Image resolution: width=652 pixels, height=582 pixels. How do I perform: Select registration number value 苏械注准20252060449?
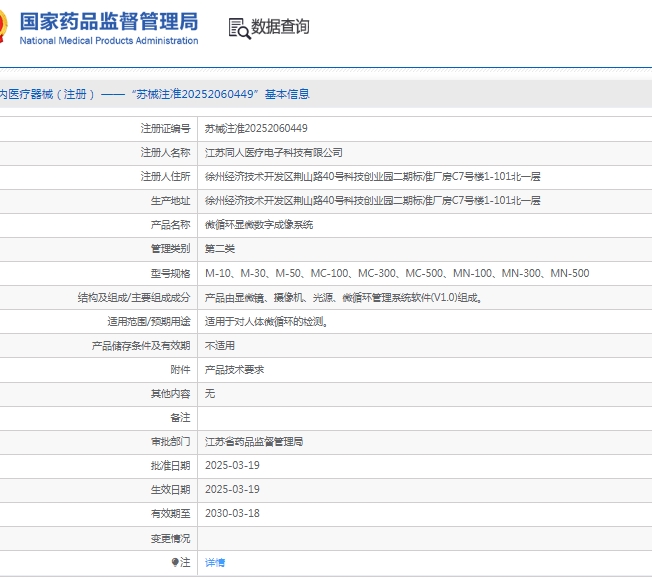pyautogui.click(x=256, y=128)
